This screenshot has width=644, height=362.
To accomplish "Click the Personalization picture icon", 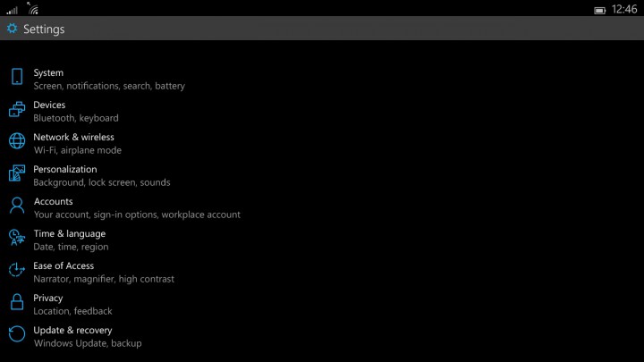I will click(17, 173).
